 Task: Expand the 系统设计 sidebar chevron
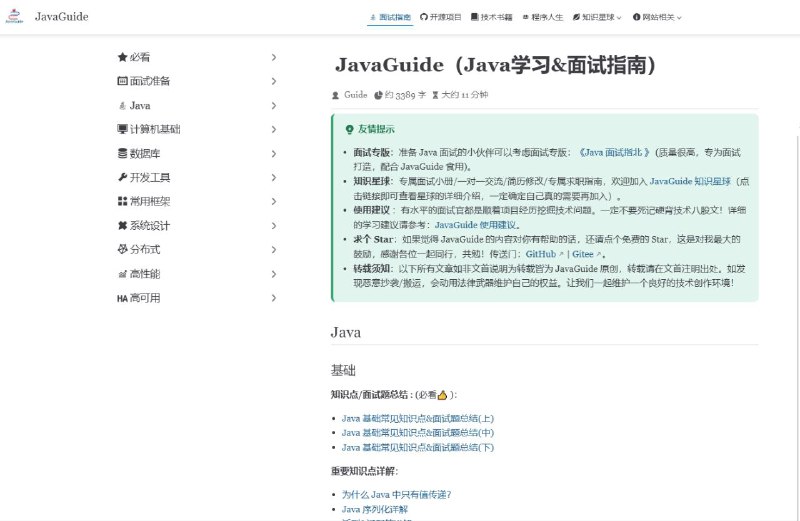[x=273, y=226]
